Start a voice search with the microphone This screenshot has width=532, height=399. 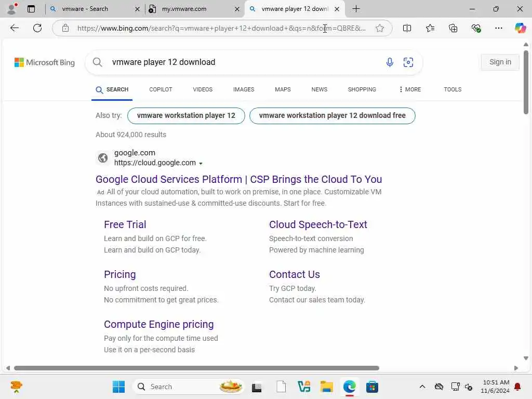pos(390,62)
